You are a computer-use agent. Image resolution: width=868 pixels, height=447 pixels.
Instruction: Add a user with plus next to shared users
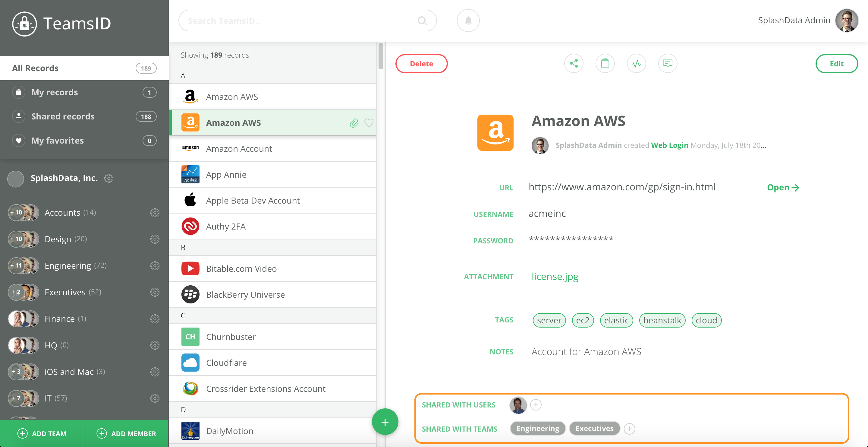coord(536,404)
